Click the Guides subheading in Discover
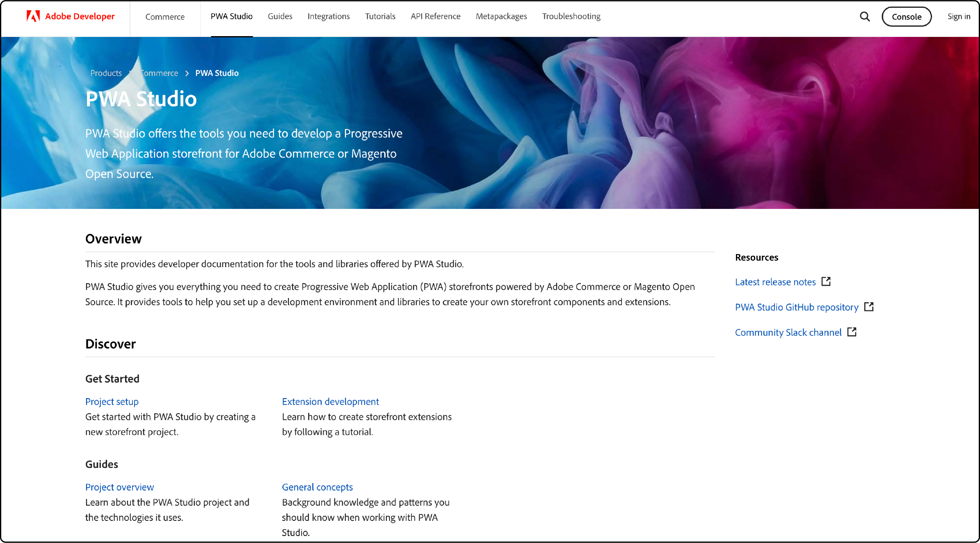Screen dimensions: 980x543 click(102, 464)
